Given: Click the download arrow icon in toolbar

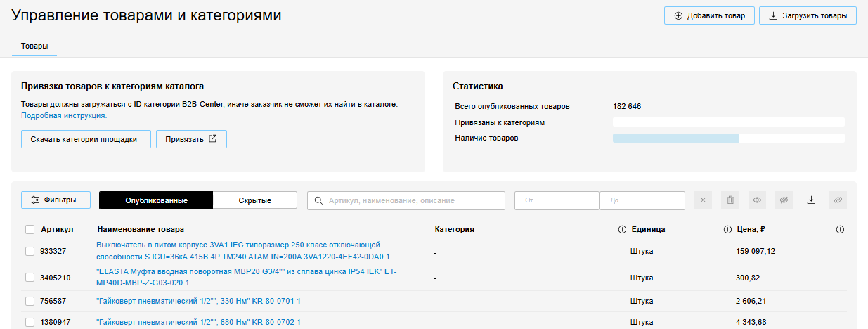Looking at the screenshot, I should [x=811, y=200].
